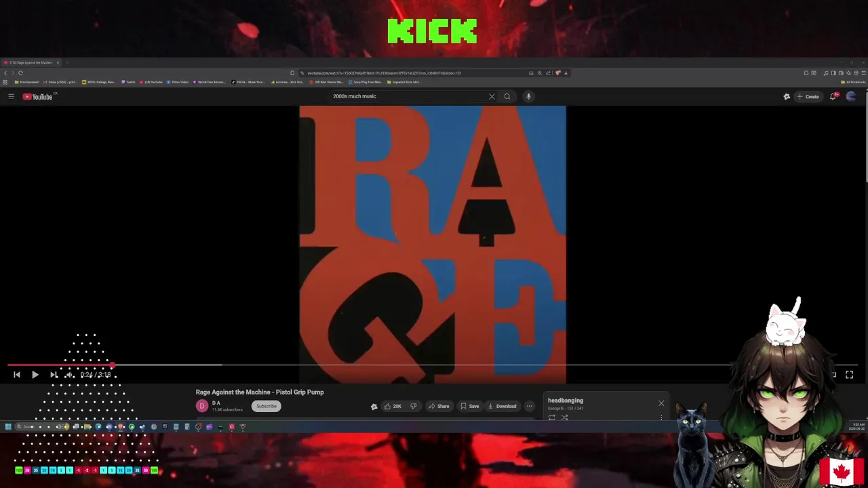Dislike the Pistol Grip Pump video

[414, 406]
